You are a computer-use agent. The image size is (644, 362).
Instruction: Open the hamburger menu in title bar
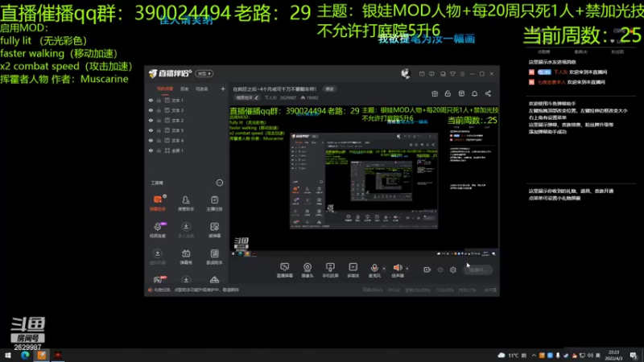462,74
